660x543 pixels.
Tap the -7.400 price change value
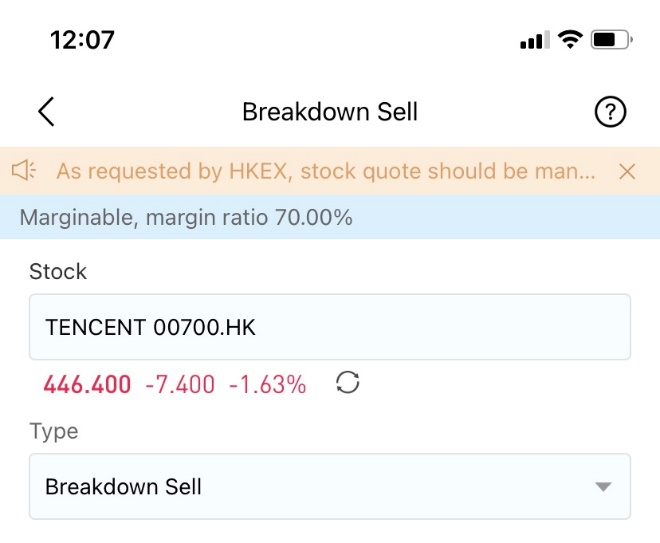pyautogui.click(x=180, y=385)
